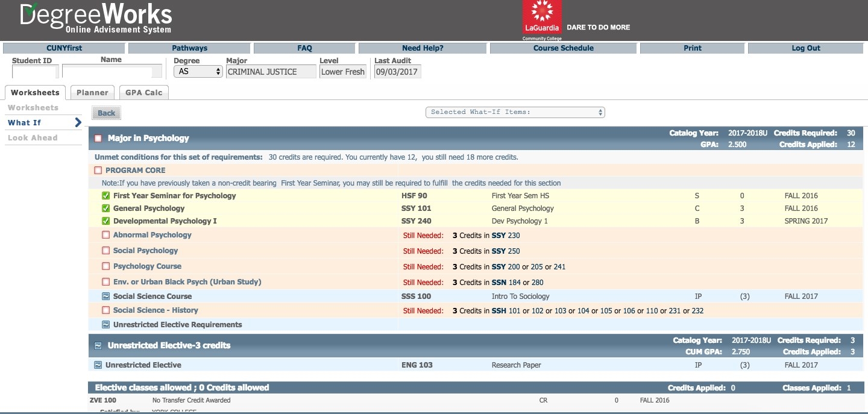868x414 pixels.
Task: Click the Print menu item
Action: coord(693,48)
